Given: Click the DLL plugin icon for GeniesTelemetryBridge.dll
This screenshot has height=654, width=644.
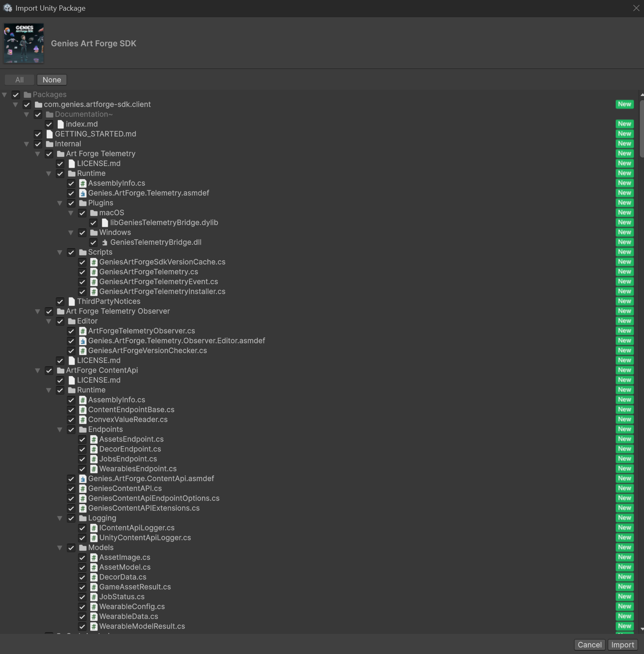Looking at the screenshot, I should coord(105,242).
